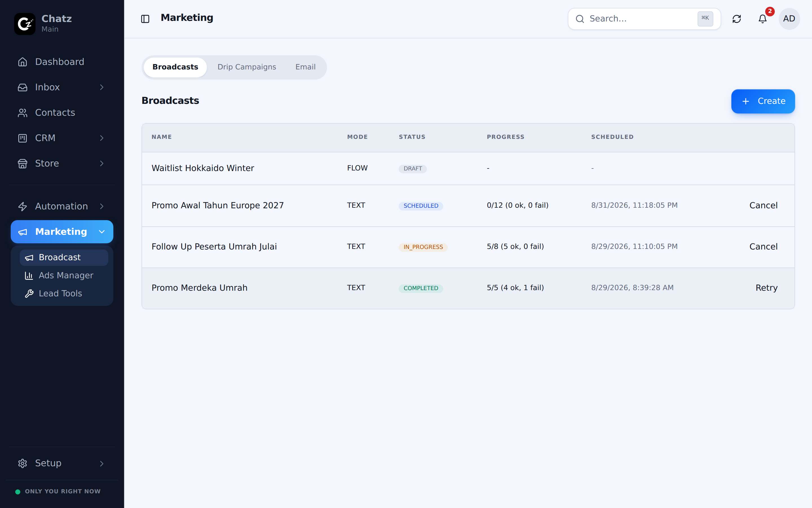The image size is (812, 508).
Task: Open the Waitlist Hokkaido Winter row
Action: (468, 168)
